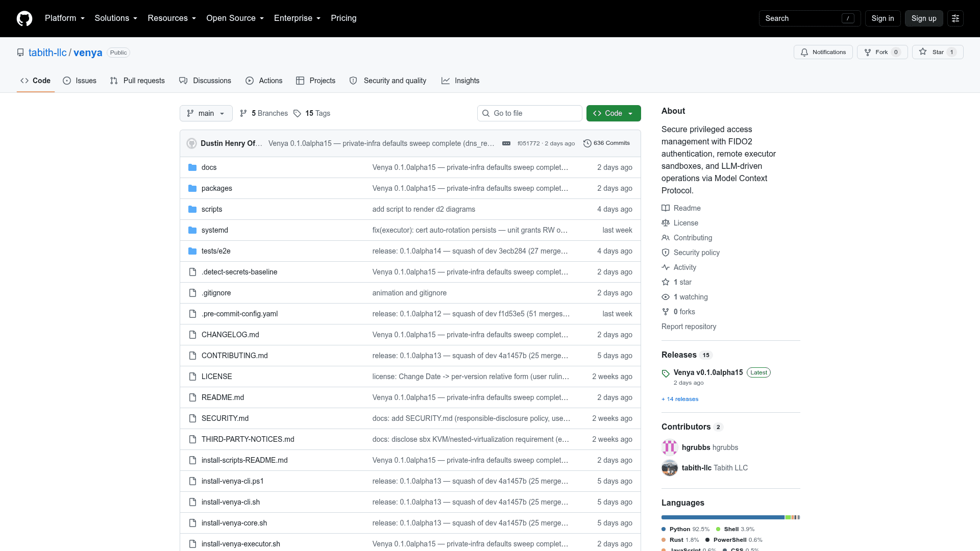Open the tabith-llc contributor avatar

click(670, 468)
